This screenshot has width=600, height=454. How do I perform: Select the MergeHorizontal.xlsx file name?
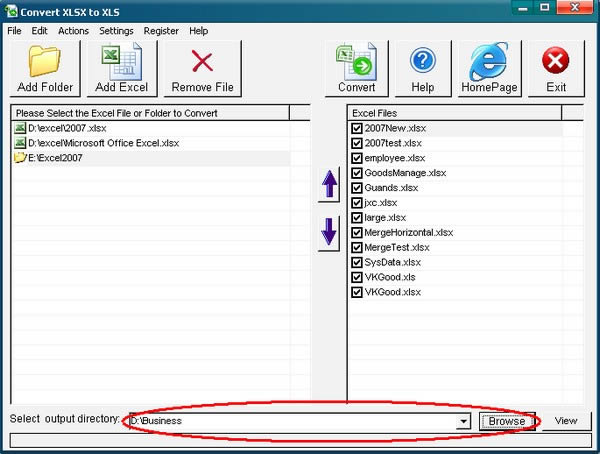(x=409, y=233)
